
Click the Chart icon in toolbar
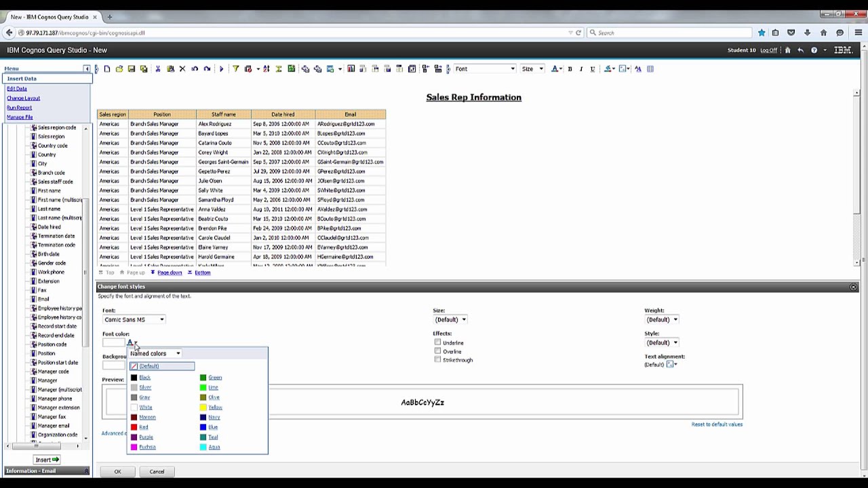coord(351,68)
